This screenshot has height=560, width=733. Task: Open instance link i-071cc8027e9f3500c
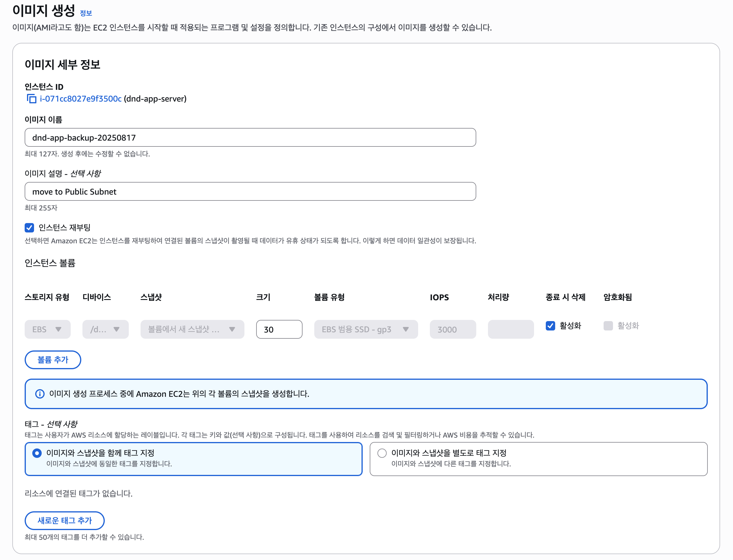(80, 99)
